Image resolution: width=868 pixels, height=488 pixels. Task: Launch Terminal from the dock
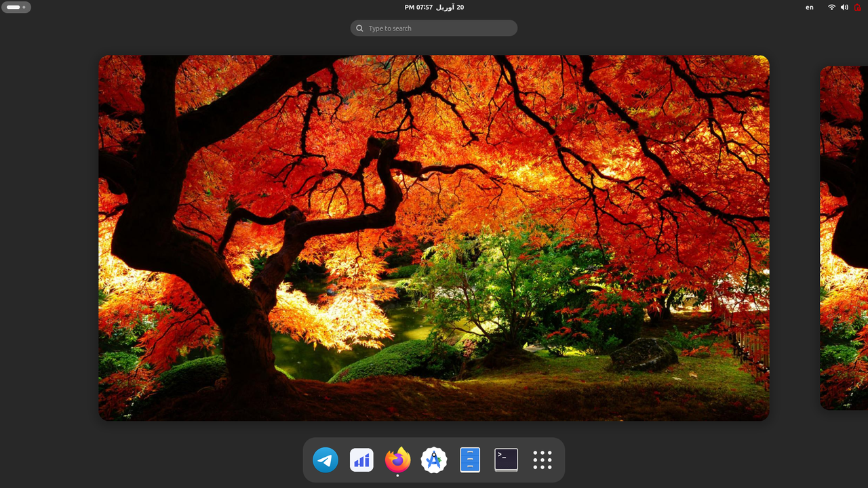coord(506,460)
